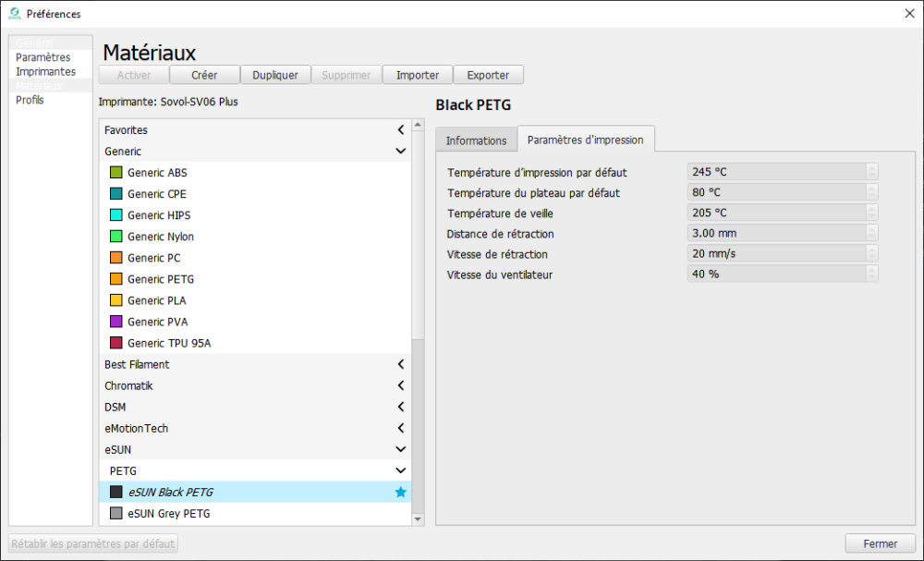The width and height of the screenshot is (924, 561).
Task: Click the eSUN Black PETG color swatch
Action: [x=116, y=492]
